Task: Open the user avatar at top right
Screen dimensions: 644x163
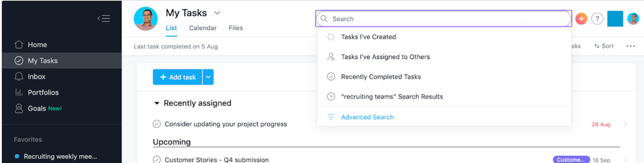Action: pos(633,19)
